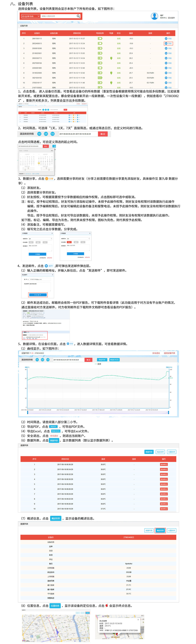Click highlighted 概述信息 tab in overview panel
The width and height of the screenshot is (196, 644).
pyautogui.click(x=160, y=530)
